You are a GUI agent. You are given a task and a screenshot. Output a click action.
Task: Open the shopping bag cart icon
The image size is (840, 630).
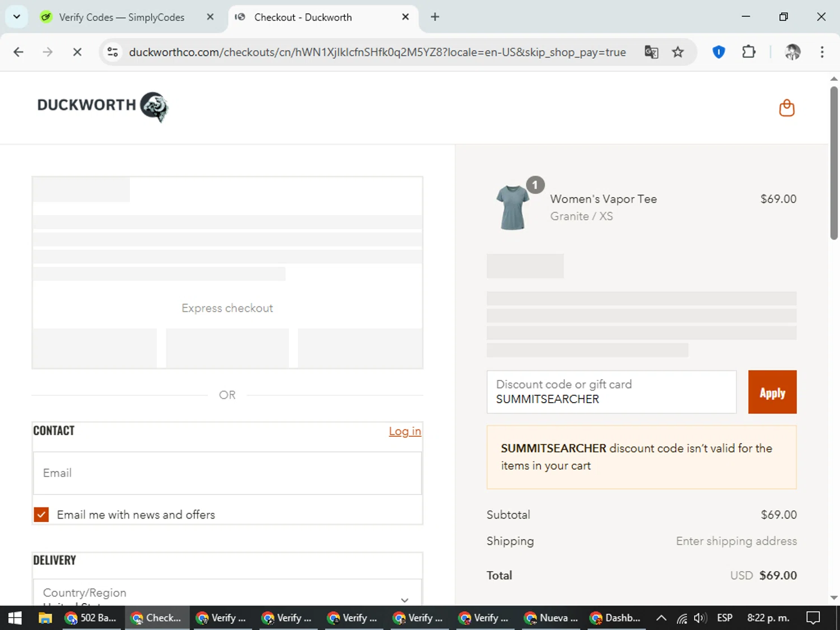[x=787, y=108]
